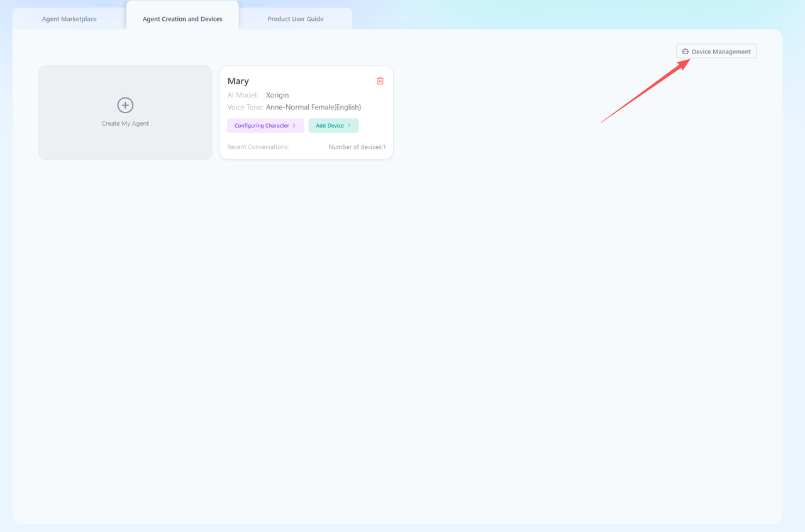Click the chevron arrow on Add Device
This screenshot has width=805, height=532.
(349, 126)
